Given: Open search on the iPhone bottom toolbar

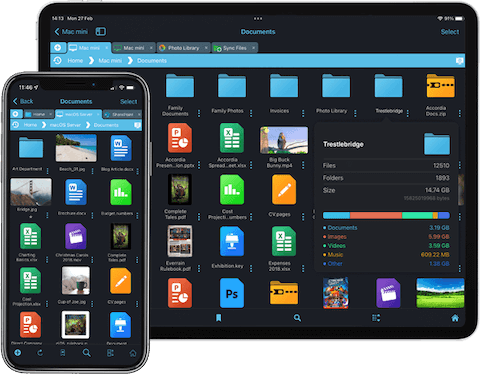Looking at the screenshot, I should pyautogui.click(x=86, y=353).
